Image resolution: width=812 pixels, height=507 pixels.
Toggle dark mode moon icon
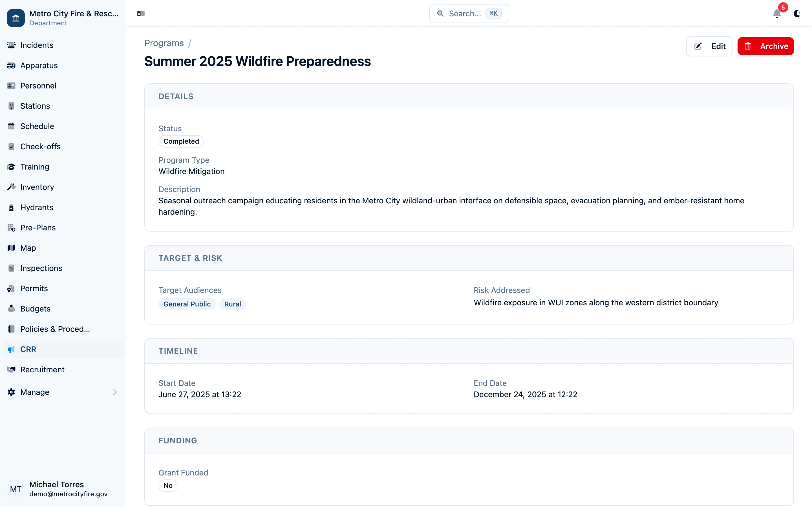797,14
